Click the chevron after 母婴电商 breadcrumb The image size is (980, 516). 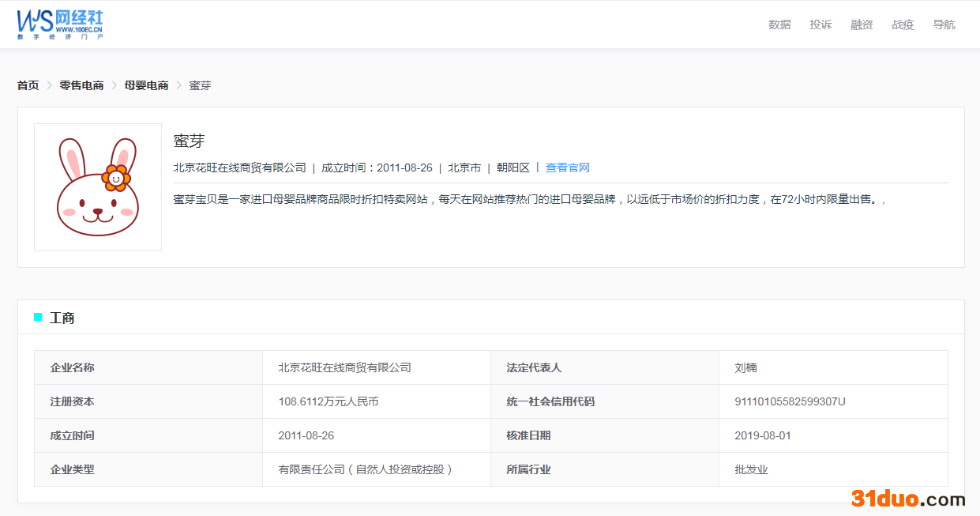[x=178, y=85]
